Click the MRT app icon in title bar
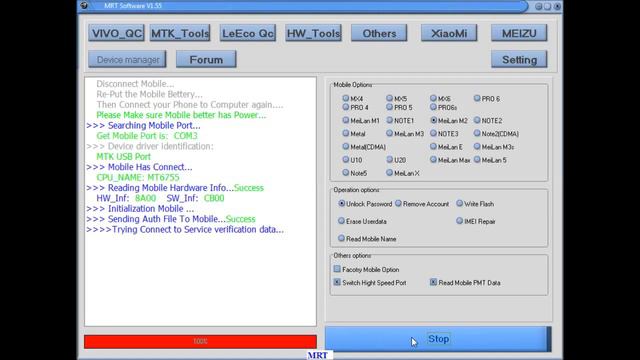The height and width of the screenshot is (360, 640). (x=84, y=5)
